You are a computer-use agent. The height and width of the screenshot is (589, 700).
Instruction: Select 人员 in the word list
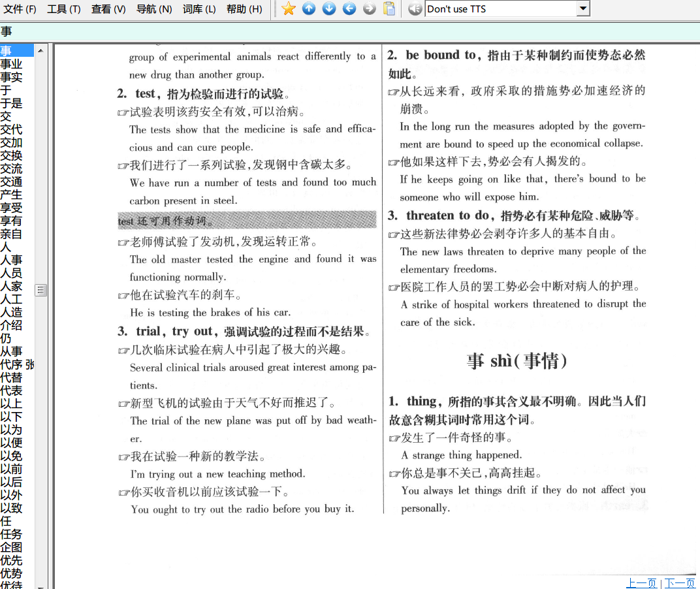tap(11, 273)
